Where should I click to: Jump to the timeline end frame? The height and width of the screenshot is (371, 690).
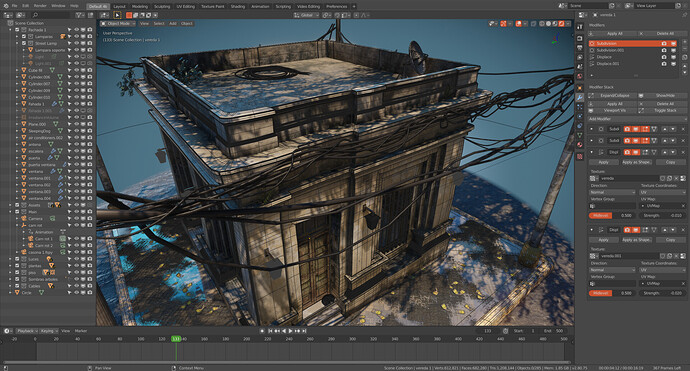coord(304,331)
